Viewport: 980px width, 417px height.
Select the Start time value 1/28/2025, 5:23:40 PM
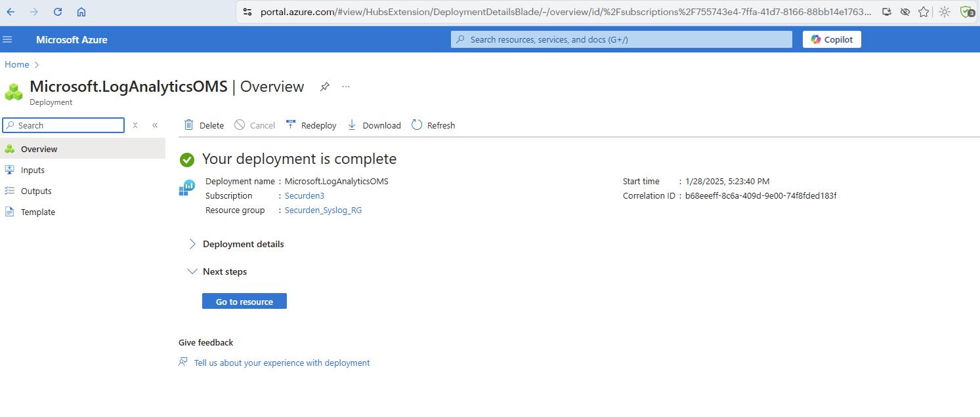727,181
